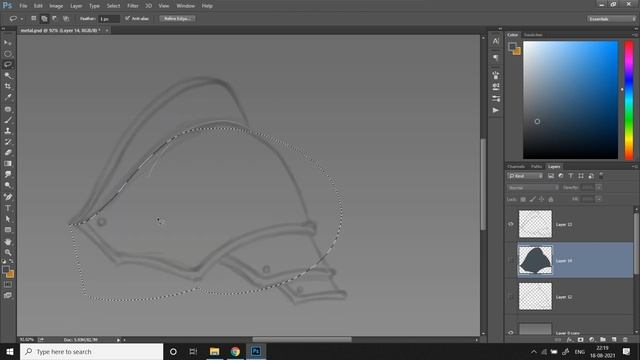Toggle layer filtering on/off switch
This screenshot has height=360, width=640.
pyautogui.click(x=601, y=176)
